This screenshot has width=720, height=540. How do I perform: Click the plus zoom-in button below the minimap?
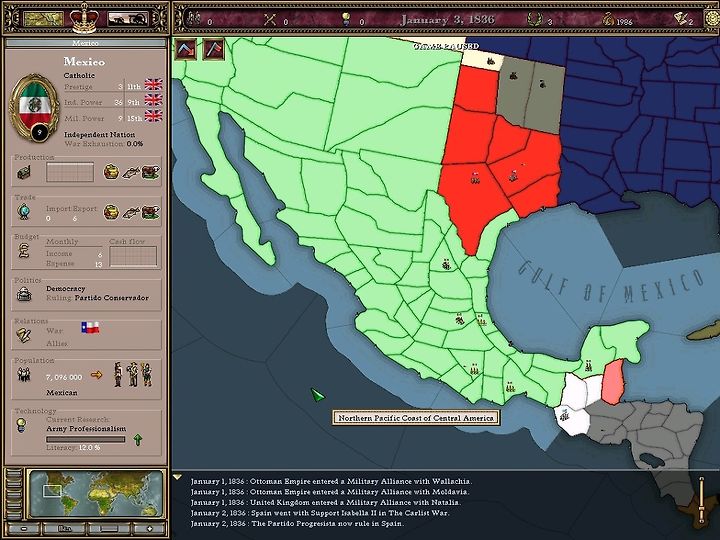[149, 529]
